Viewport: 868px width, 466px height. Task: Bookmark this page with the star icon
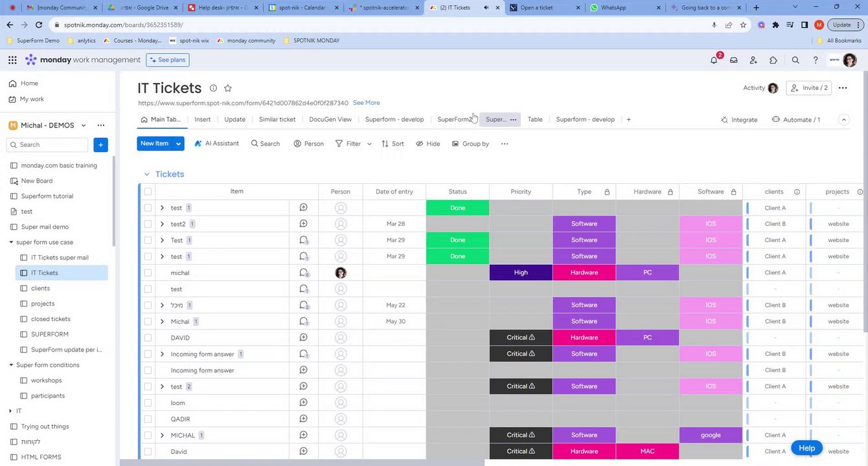coord(743,25)
